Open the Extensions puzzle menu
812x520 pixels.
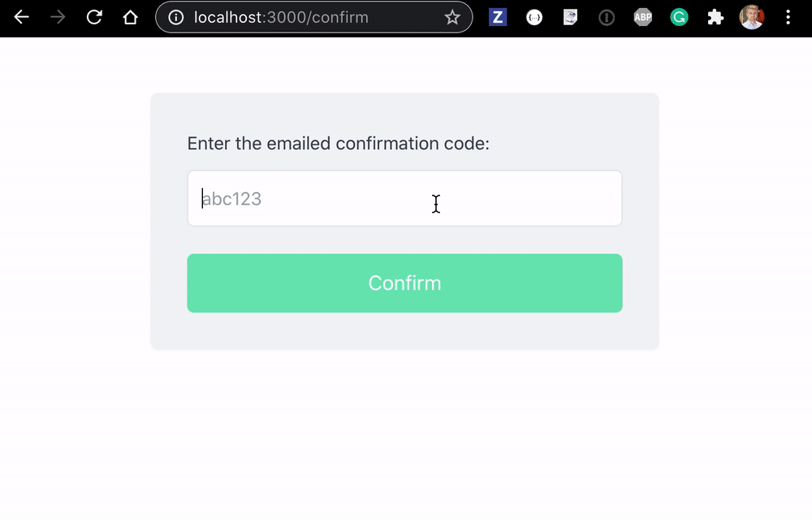click(715, 17)
